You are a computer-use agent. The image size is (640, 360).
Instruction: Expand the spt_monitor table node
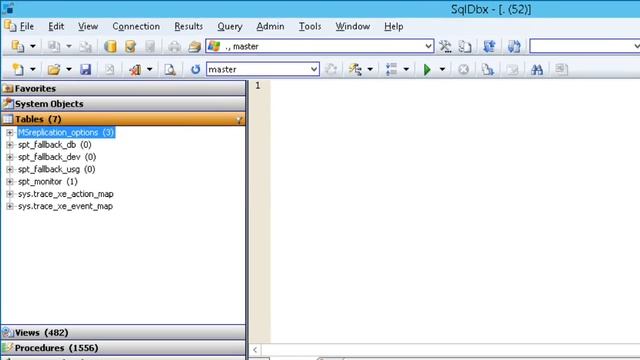[x=10, y=182]
